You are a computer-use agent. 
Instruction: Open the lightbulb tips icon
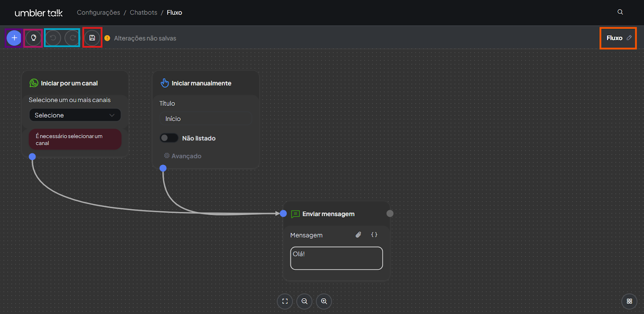click(33, 38)
